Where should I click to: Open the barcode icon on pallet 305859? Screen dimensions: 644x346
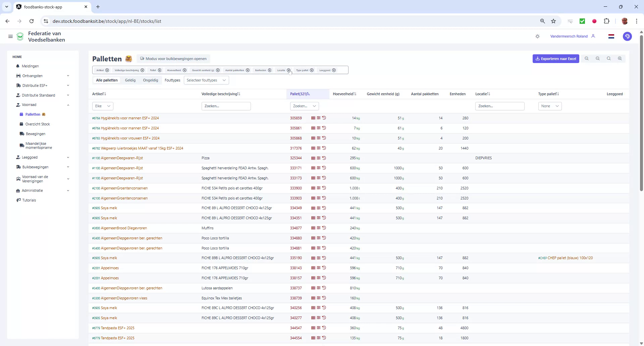[313, 118]
